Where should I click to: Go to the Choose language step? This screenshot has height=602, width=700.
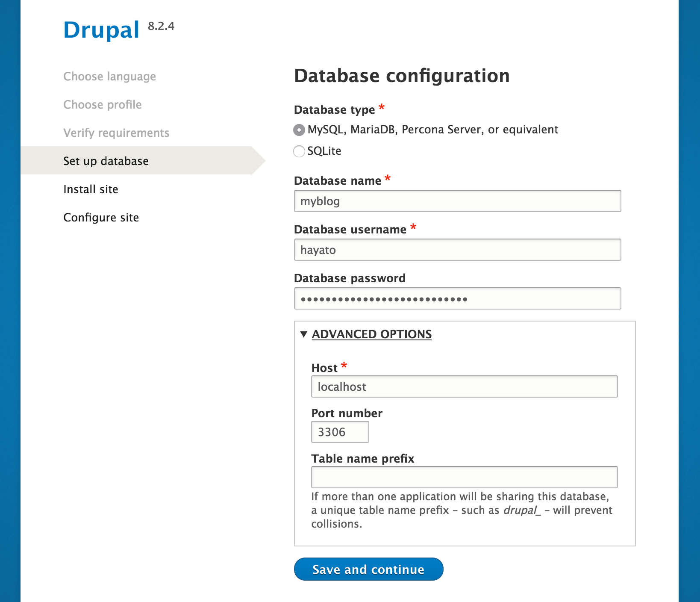[x=109, y=77]
